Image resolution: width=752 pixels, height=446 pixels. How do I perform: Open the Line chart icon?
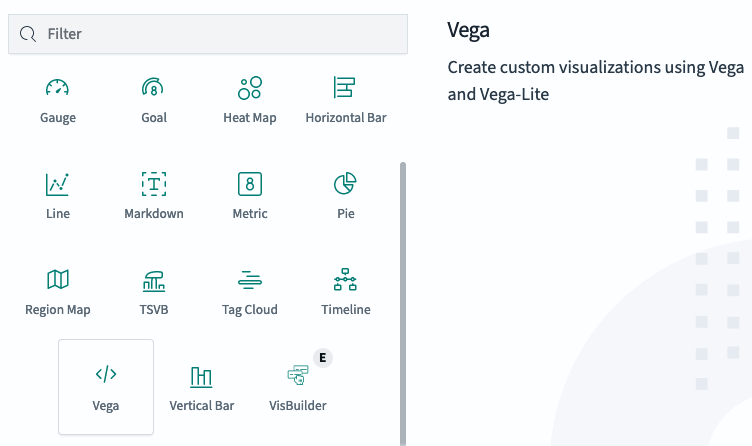58,184
